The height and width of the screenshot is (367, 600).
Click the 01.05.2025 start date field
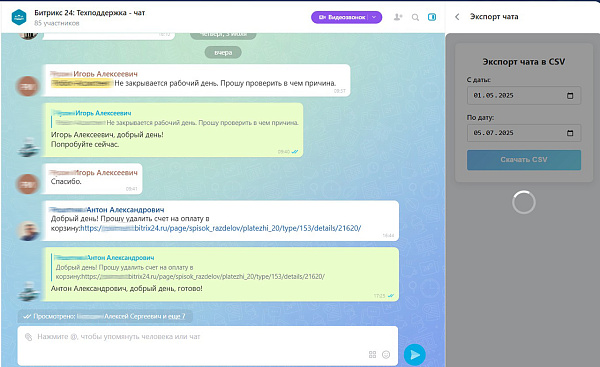[524, 96]
